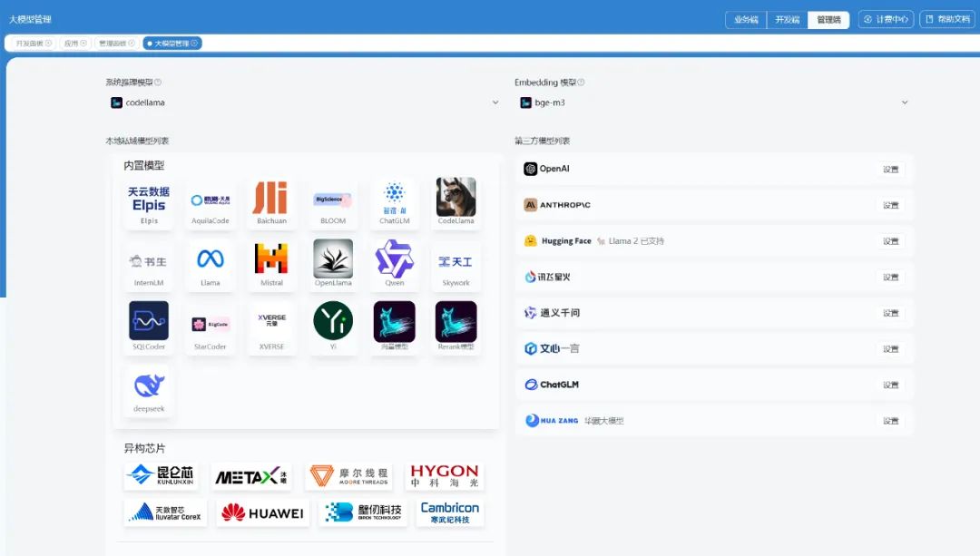Open the 帮助文档 button
This screenshot has width=980, height=556.
(x=947, y=19)
